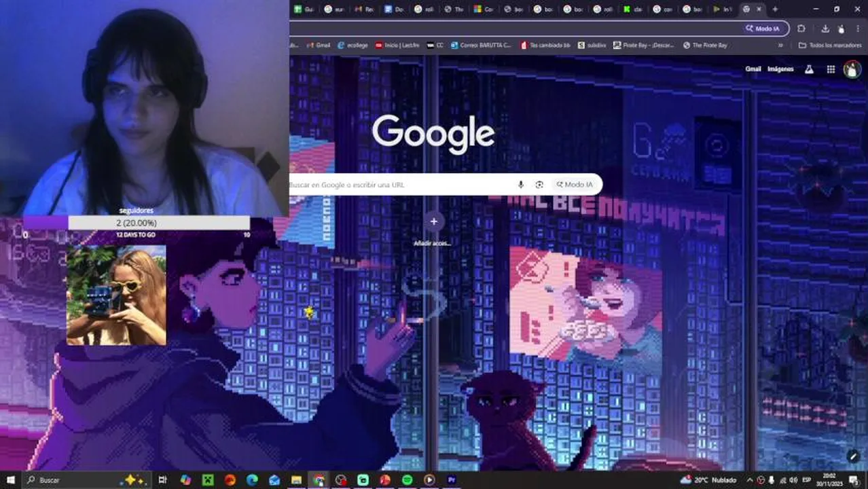Screen dimensions: 868x489
Task: Click the Chrome profile icon in toolbar
Action: pyautogui.click(x=841, y=29)
